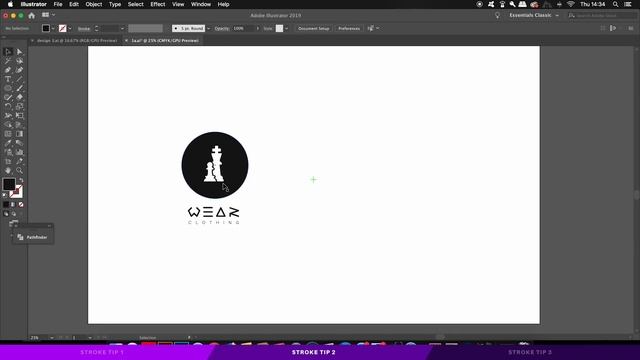Expand the opacity slider arrow
Image resolution: width=640 pixels, height=360 pixels.
click(258, 29)
